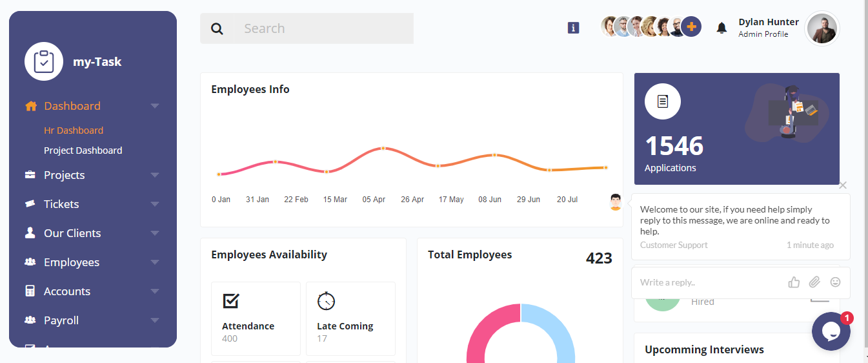Screen dimensions: 868x363
Task: Click the Write a reply field
Action: click(707, 282)
